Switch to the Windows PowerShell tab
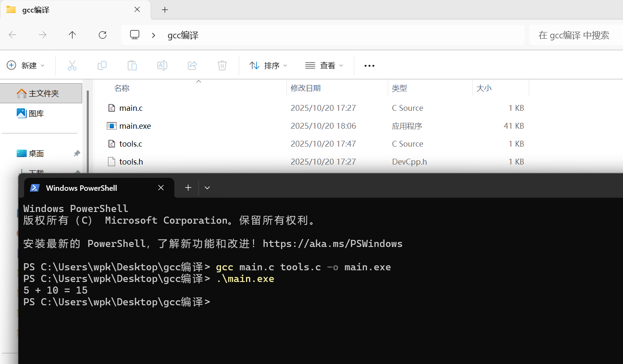This screenshot has height=364, width=623. (x=82, y=188)
